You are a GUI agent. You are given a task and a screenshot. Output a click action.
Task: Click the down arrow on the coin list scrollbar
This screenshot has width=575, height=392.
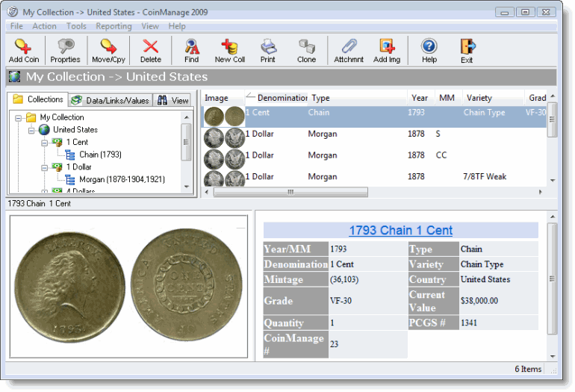[x=553, y=181]
